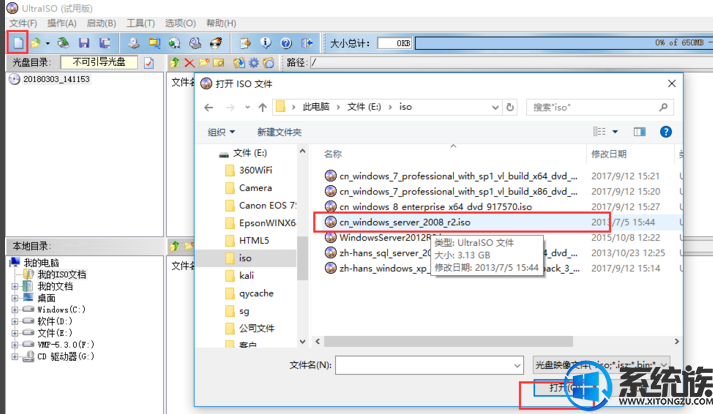Open the view options dropdown arrow
Screen dimensions: 713x414
615,132
